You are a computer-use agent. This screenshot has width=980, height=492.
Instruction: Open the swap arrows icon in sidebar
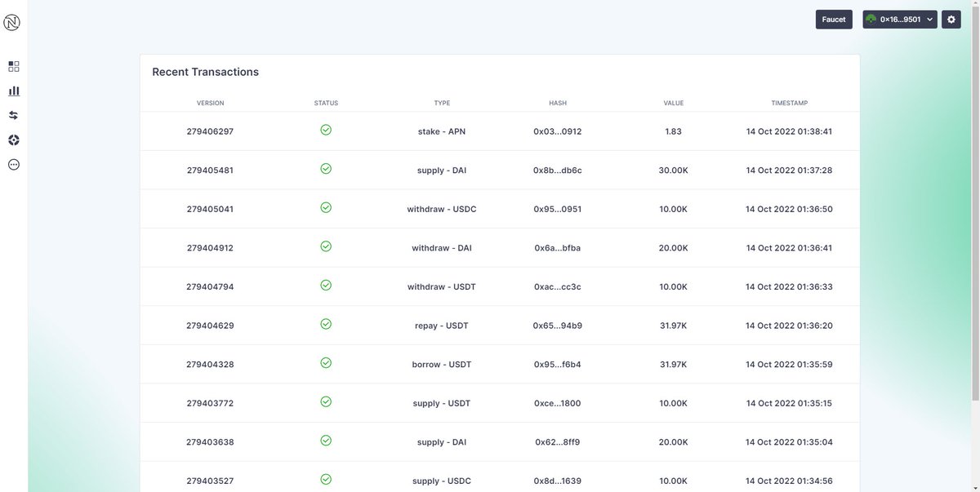click(14, 115)
